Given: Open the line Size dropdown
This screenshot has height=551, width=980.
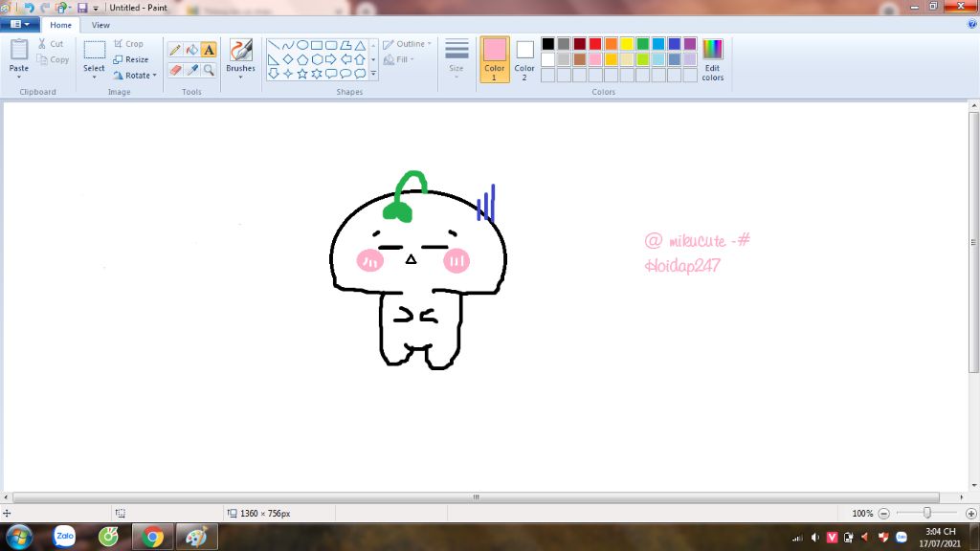Looking at the screenshot, I should 457,59.
